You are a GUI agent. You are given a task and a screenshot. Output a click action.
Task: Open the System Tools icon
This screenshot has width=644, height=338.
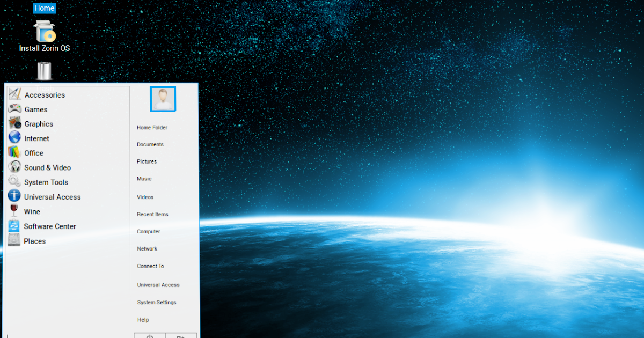(x=14, y=181)
